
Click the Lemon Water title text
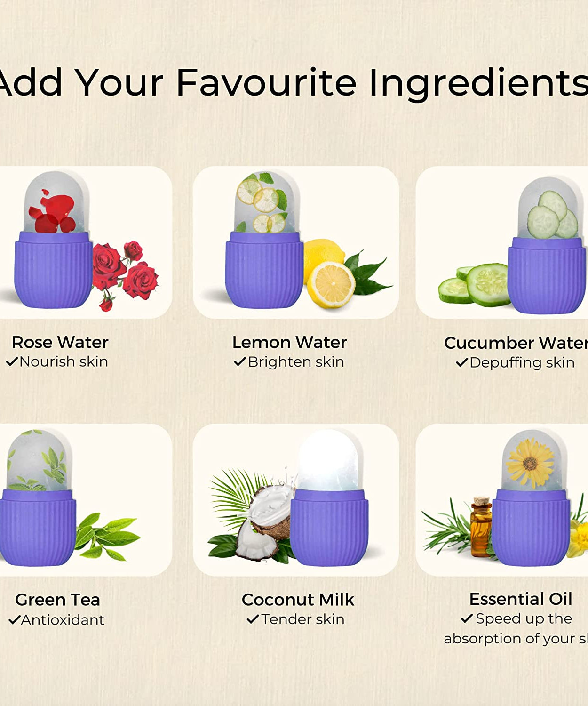(290, 342)
